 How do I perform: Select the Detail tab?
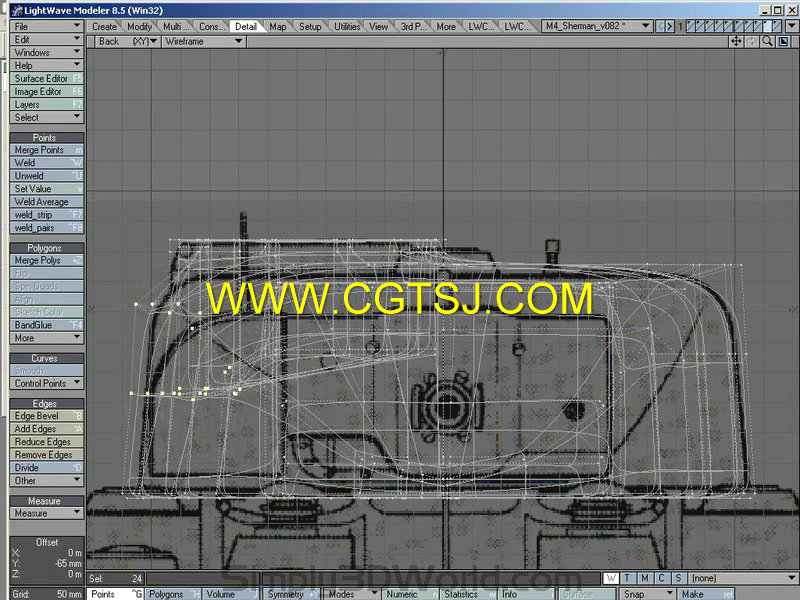click(245, 27)
